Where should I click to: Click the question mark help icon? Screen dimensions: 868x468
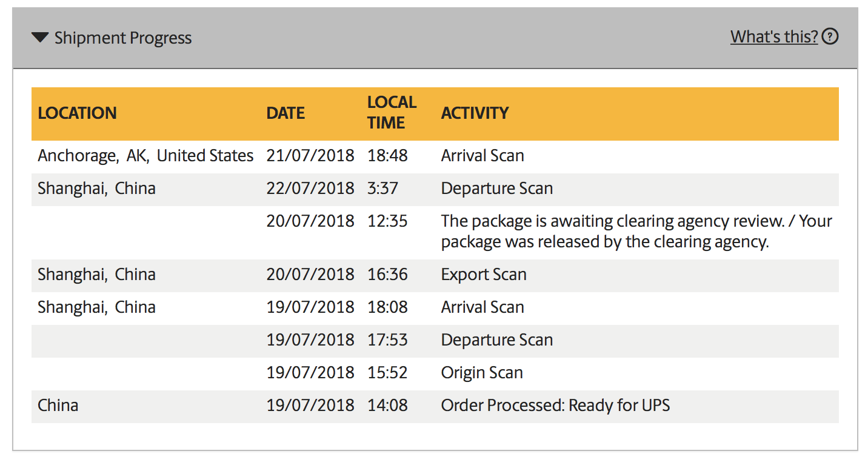tap(830, 37)
